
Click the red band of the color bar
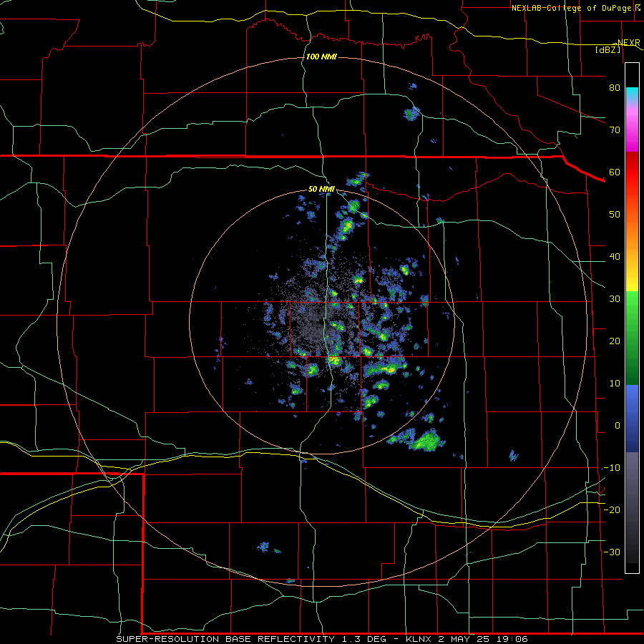coord(632,172)
